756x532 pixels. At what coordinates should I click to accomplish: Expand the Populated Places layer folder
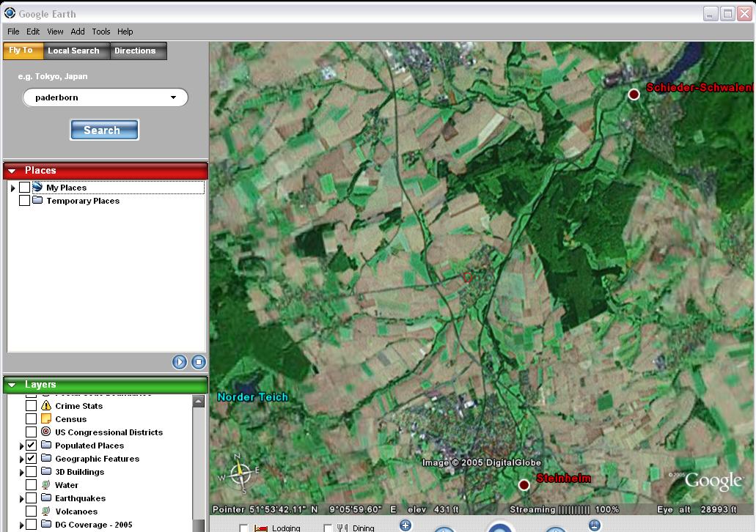pos(22,446)
